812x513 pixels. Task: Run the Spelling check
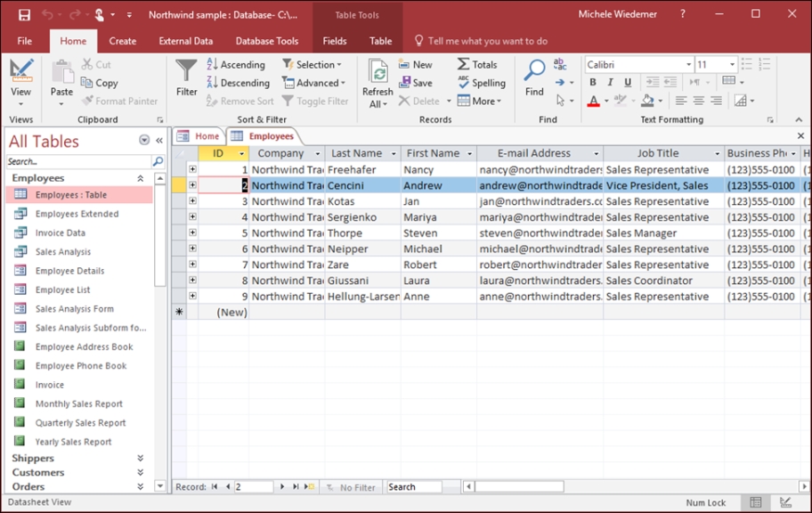pos(482,83)
